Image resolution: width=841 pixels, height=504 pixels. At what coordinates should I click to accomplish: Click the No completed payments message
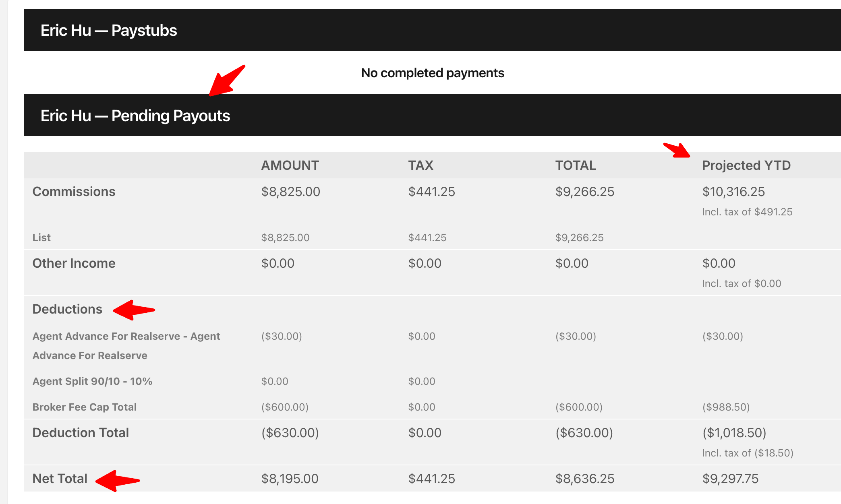point(433,73)
